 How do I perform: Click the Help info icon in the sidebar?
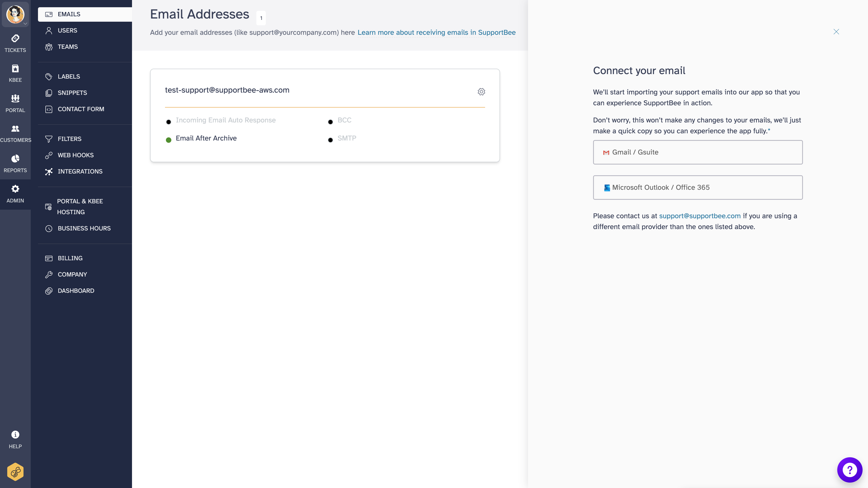(15, 438)
